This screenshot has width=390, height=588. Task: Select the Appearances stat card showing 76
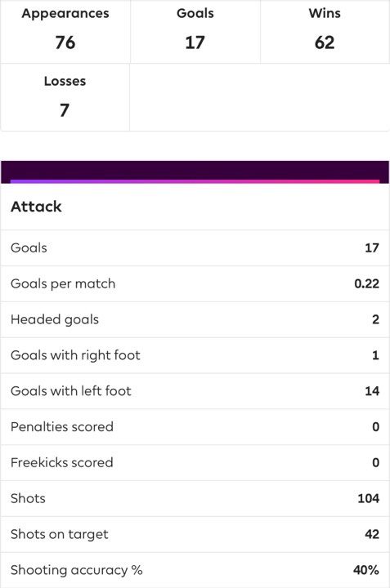click(x=65, y=32)
